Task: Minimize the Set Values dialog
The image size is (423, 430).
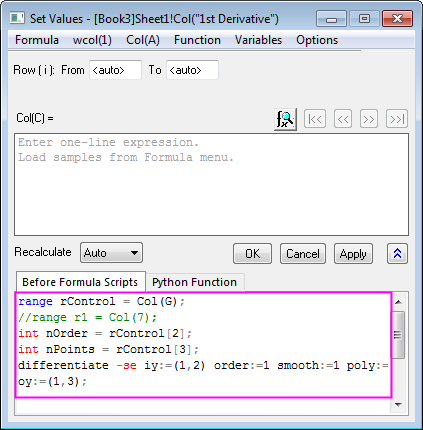Action: 331,19
